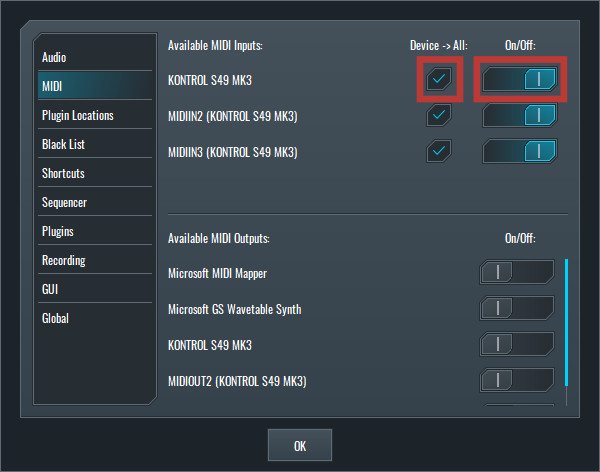The width and height of the screenshot is (600, 472).
Task: Uncheck Device->All for KONTROL S49 MK3 input
Action: tap(439, 79)
